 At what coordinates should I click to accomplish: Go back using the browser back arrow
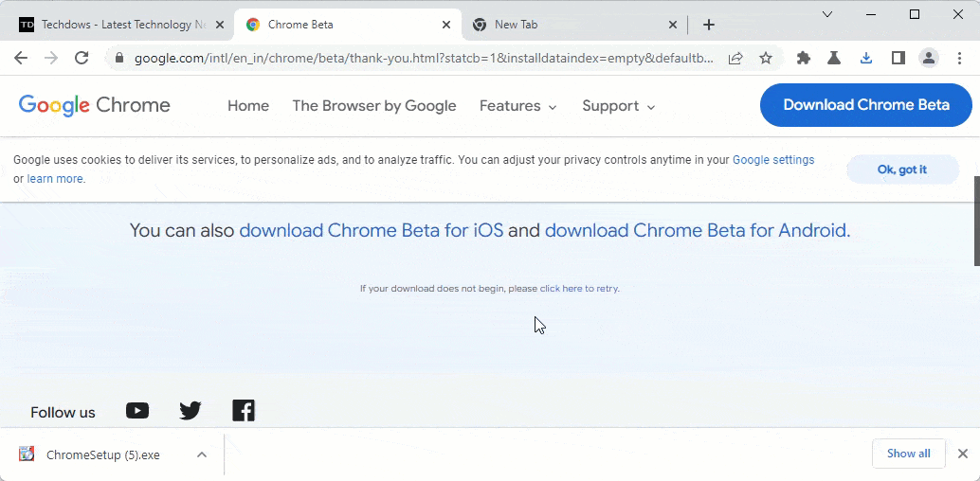(21, 58)
